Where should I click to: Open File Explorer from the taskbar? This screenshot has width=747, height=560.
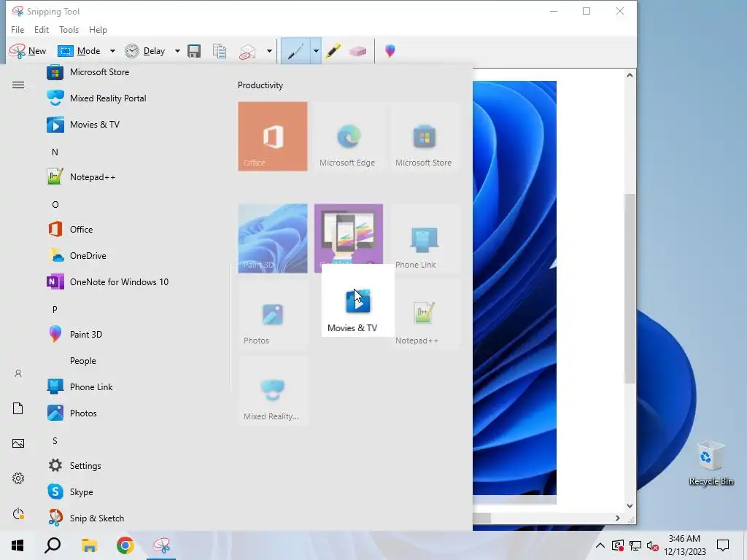89,545
